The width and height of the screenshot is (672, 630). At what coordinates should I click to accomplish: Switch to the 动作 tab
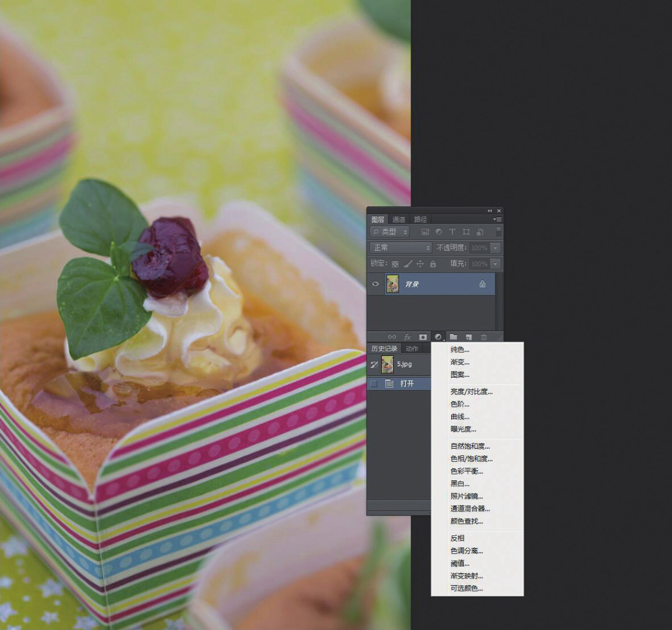click(x=412, y=349)
